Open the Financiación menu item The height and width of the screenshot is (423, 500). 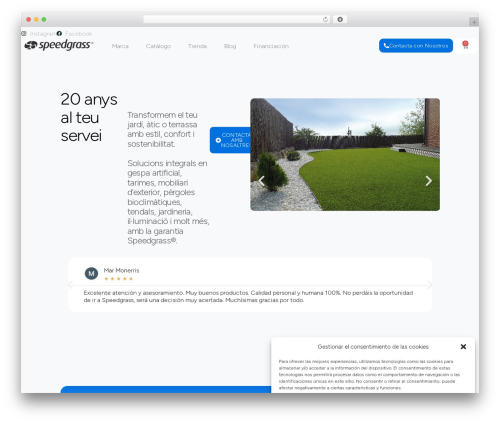click(271, 46)
